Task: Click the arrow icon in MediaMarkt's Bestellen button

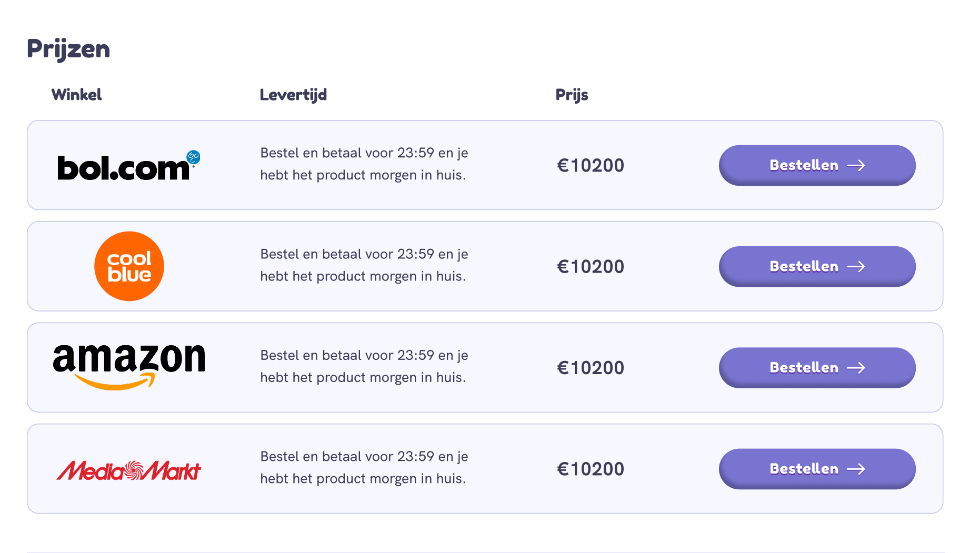Action: 856,469
